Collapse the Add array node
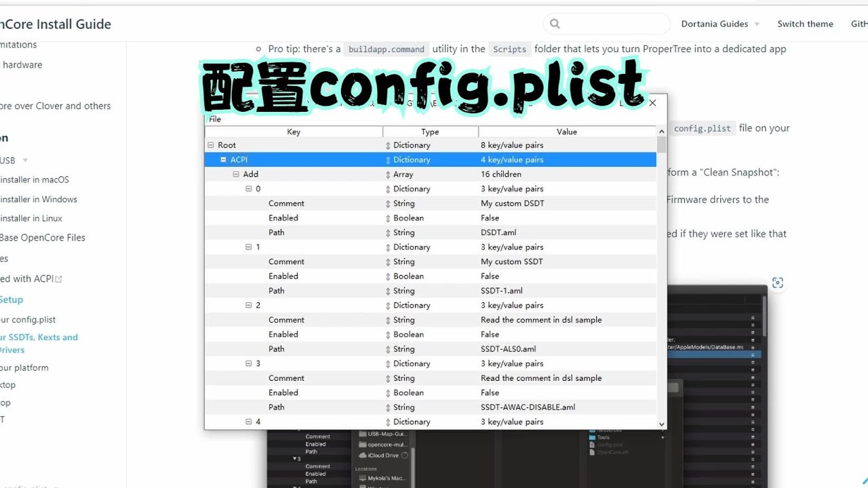The width and height of the screenshot is (868, 488). pos(236,174)
